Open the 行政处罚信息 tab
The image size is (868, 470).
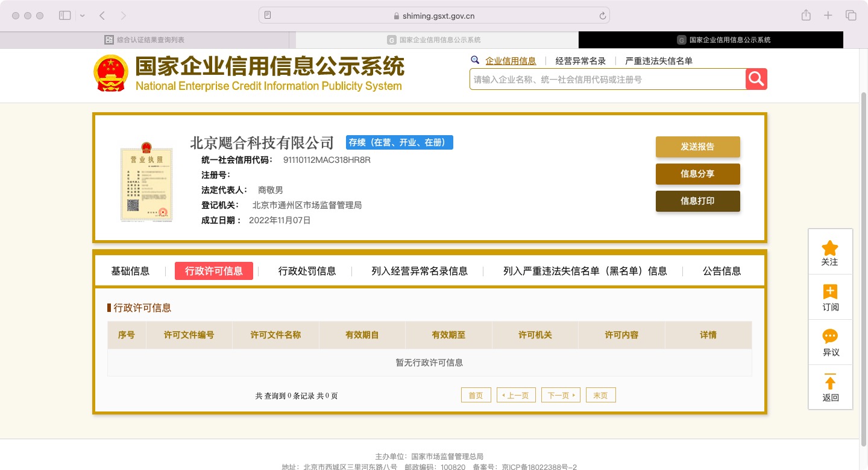pos(307,271)
